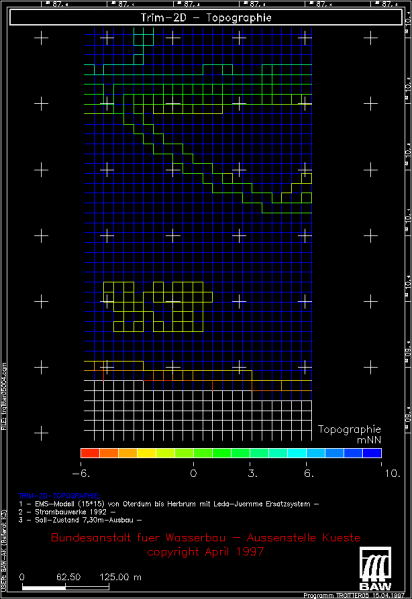Click the 'Trim-2D - Topographie' title bar
The width and height of the screenshot is (412, 599).
point(206,18)
